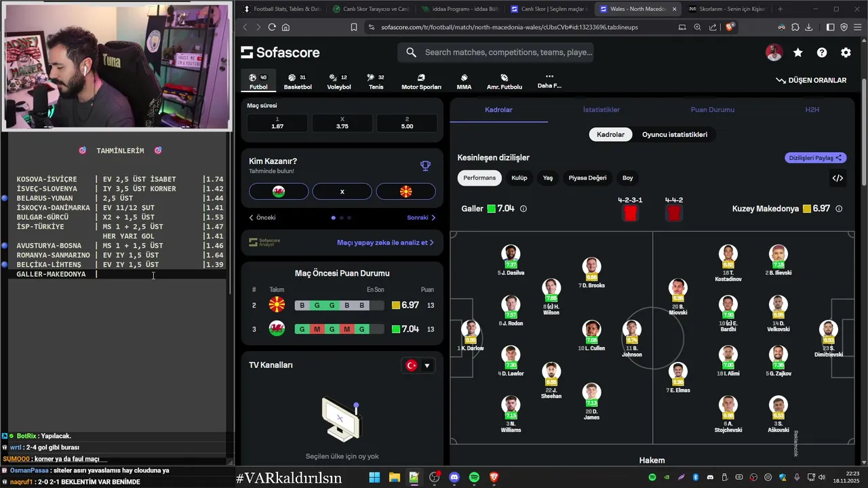Click info icon next to Galler rating
The image size is (868, 488).
523,209
